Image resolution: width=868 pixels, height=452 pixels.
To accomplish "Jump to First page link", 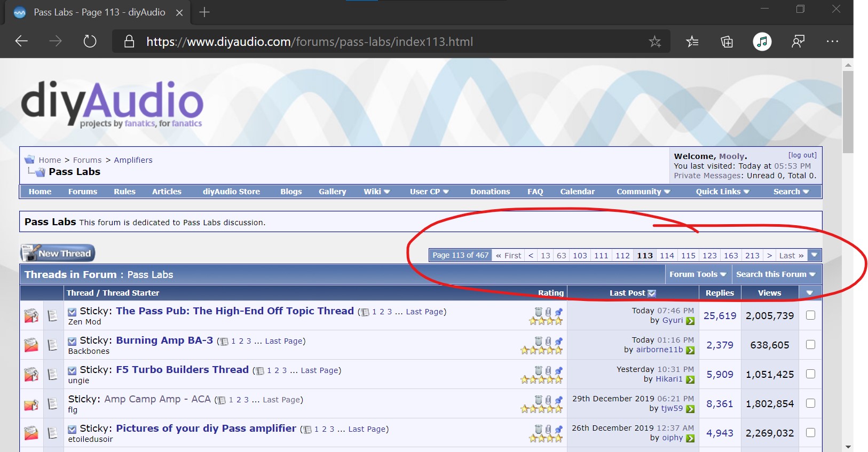I will coord(508,256).
